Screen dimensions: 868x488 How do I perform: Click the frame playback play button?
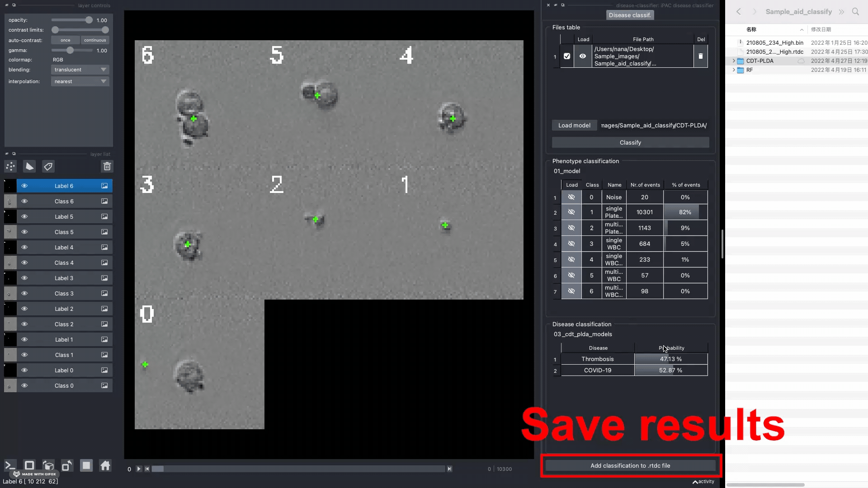click(139, 469)
